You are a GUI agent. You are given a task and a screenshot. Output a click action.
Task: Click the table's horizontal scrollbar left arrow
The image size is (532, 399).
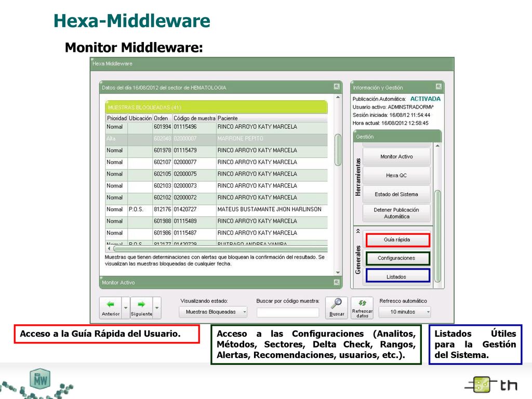pos(109,249)
